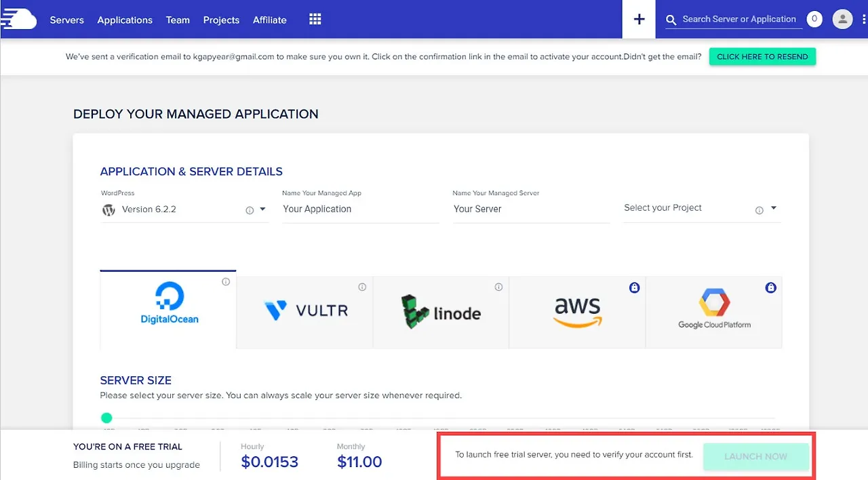868x480 pixels.
Task: Expand WordPress version dropdown arrow
Action: pyautogui.click(x=262, y=209)
